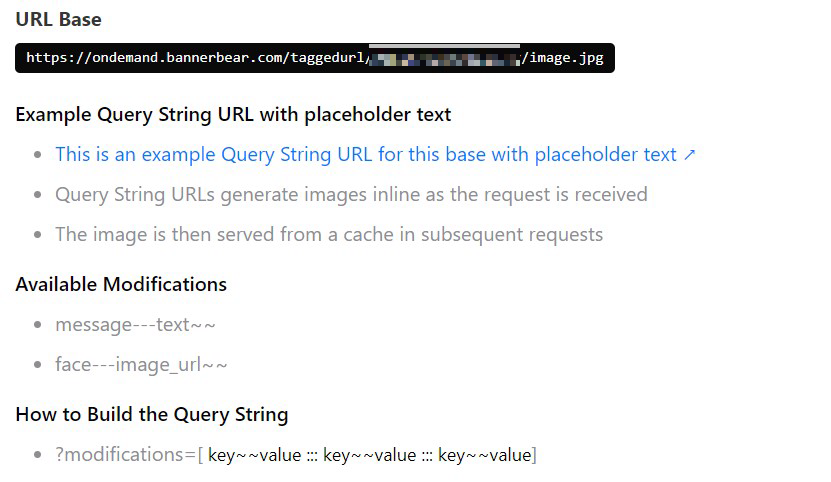Click image.jpg at the URL end

tap(566, 58)
